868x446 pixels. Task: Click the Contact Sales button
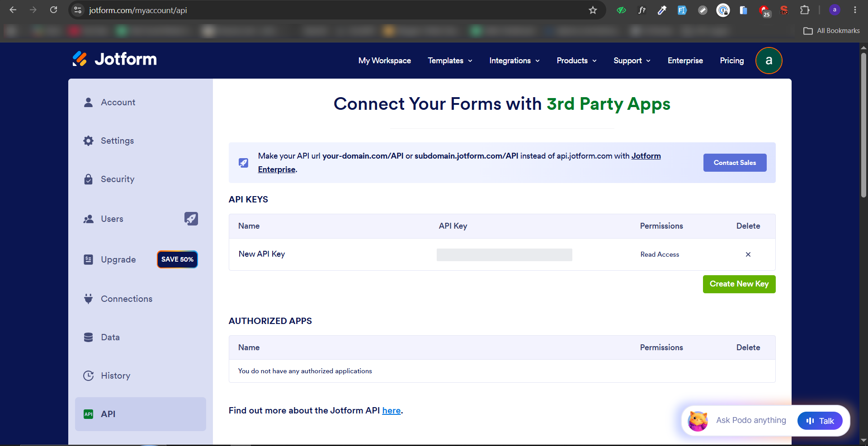point(735,163)
